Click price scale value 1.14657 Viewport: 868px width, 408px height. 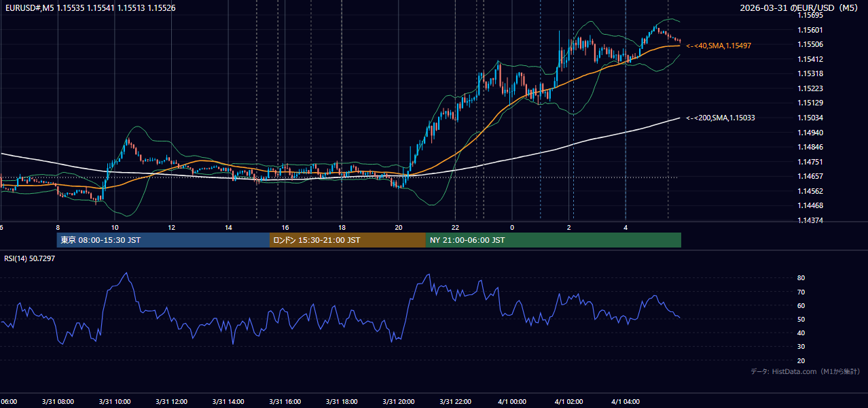click(x=810, y=176)
